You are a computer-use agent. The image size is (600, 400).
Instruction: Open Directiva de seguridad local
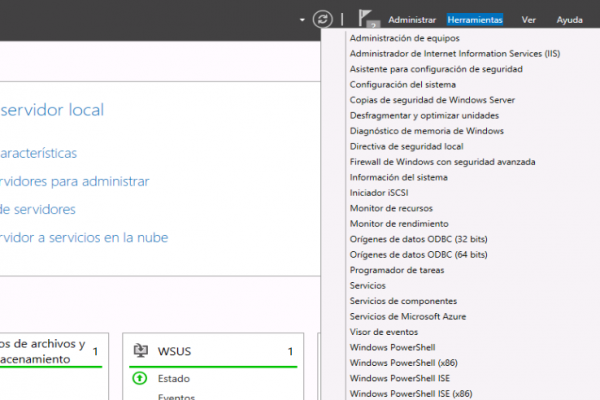[406, 146]
